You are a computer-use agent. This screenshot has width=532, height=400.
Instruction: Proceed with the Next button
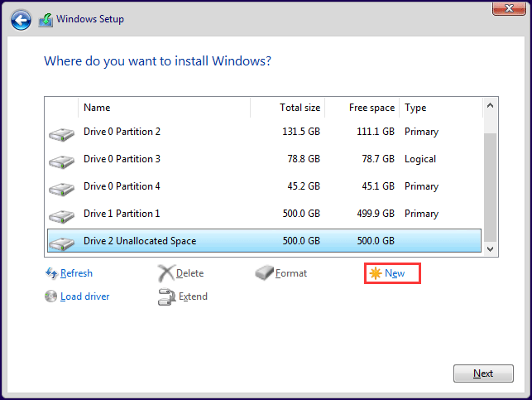pyautogui.click(x=483, y=373)
